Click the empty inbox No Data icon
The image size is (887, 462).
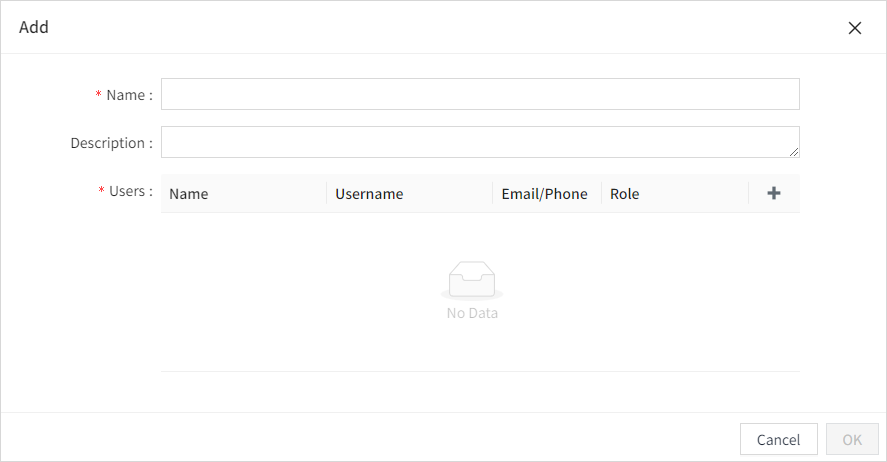click(x=472, y=279)
